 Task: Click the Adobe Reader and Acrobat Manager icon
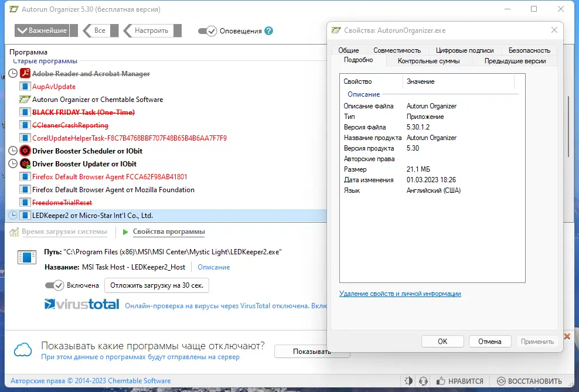click(25, 73)
